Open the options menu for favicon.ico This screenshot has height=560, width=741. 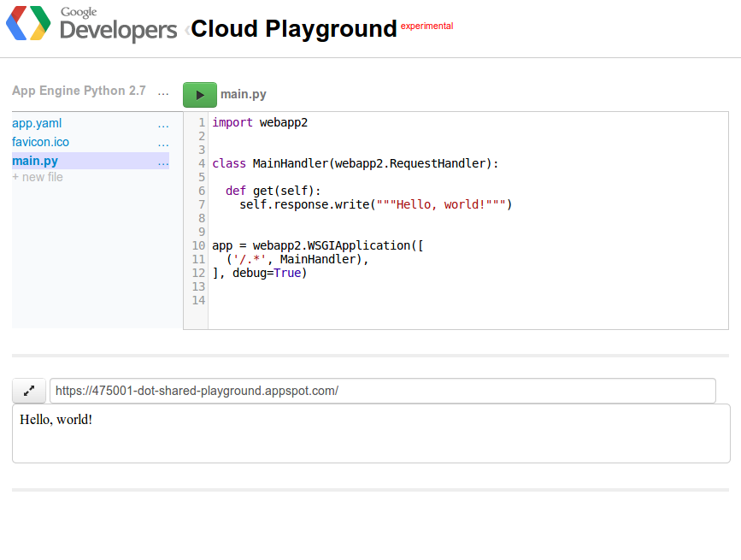tap(163, 144)
